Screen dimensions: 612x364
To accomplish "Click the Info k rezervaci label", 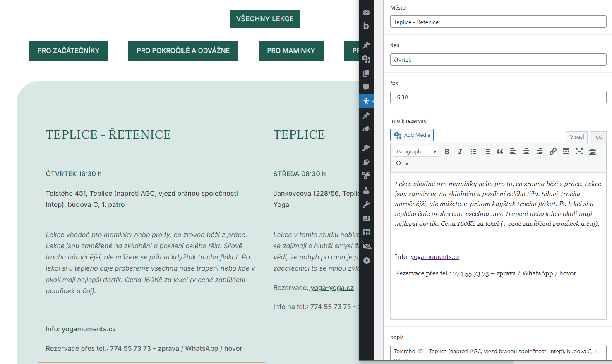I will pyautogui.click(x=409, y=121).
